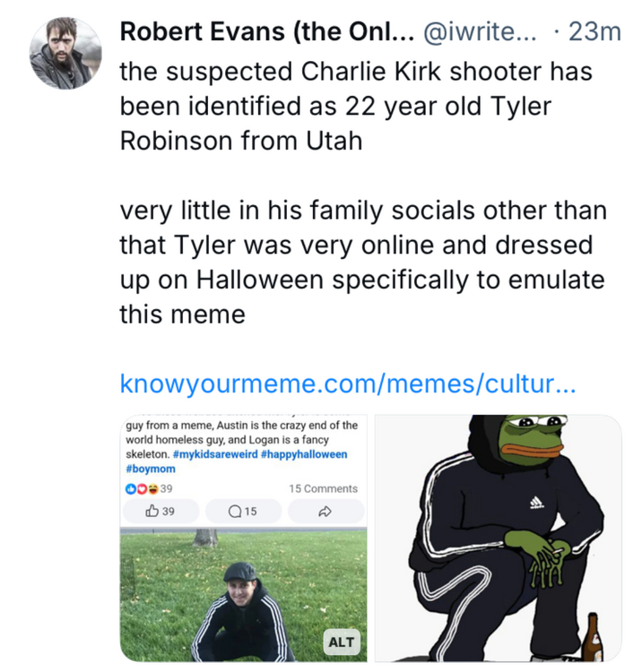Open the 15 Comments link
Viewport: 642px width, 672px height.
[323, 488]
